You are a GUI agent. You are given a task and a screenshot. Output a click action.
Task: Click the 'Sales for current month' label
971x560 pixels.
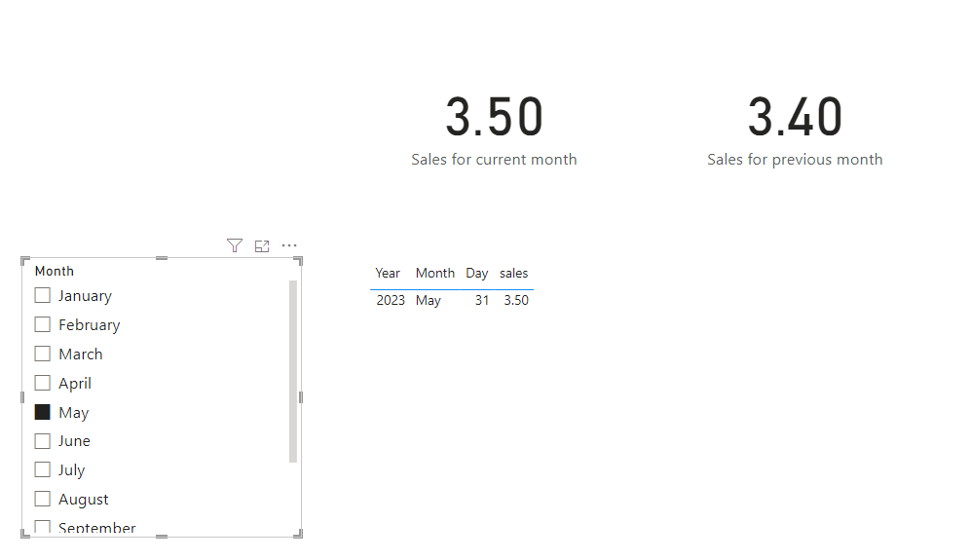pos(494,160)
